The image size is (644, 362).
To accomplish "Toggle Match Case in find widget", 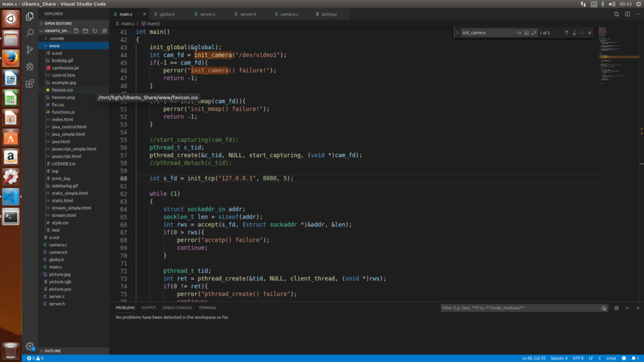I will (519, 33).
